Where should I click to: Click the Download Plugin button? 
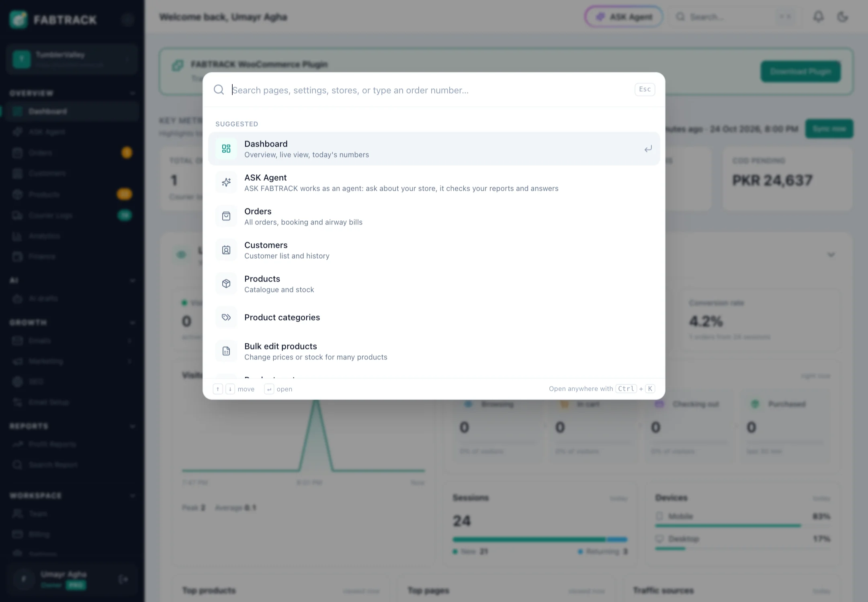800,71
